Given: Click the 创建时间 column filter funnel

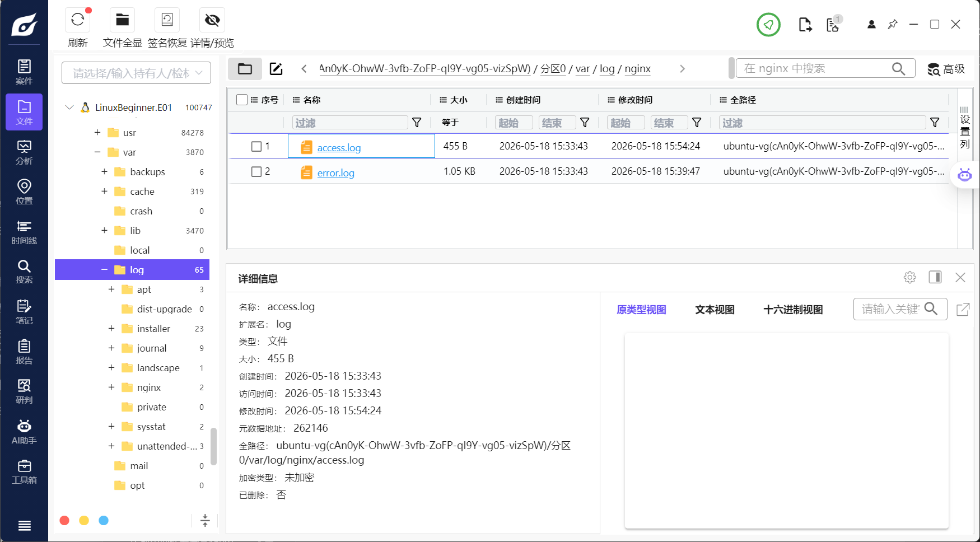Looking at the screenshot, I should coord(585,122).
